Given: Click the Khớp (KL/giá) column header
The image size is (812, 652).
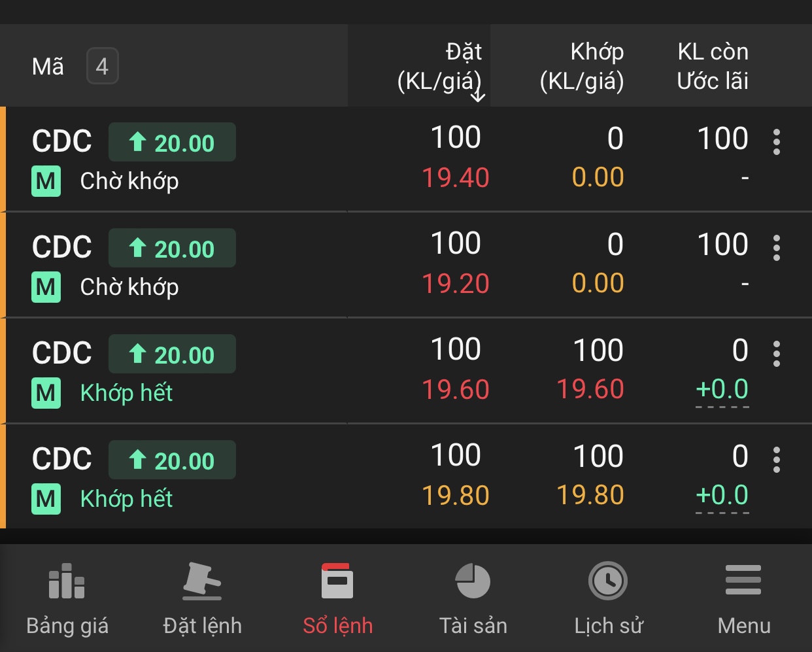Looking at the screenshot, I should (581, 66).
